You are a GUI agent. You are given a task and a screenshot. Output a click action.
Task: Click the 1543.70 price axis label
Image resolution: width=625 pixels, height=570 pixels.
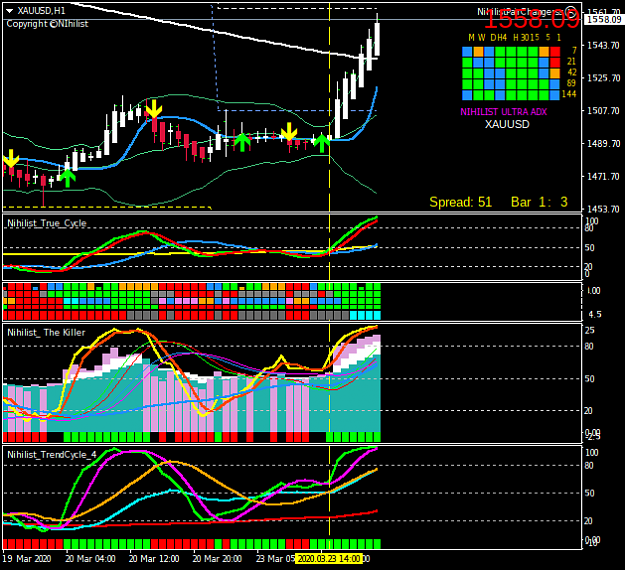pyautogui.click(x=603, y=45)
